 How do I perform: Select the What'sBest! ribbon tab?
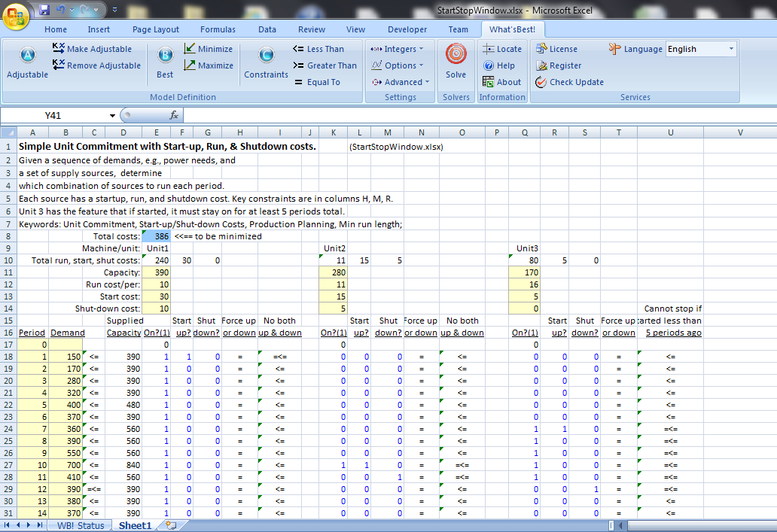coord(513,29)
